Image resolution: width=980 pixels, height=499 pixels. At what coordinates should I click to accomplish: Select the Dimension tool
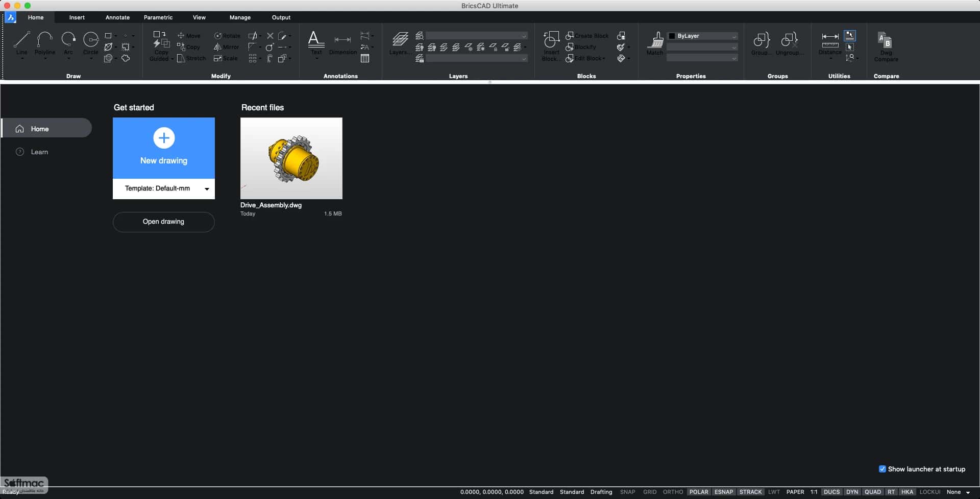(342, 44)
